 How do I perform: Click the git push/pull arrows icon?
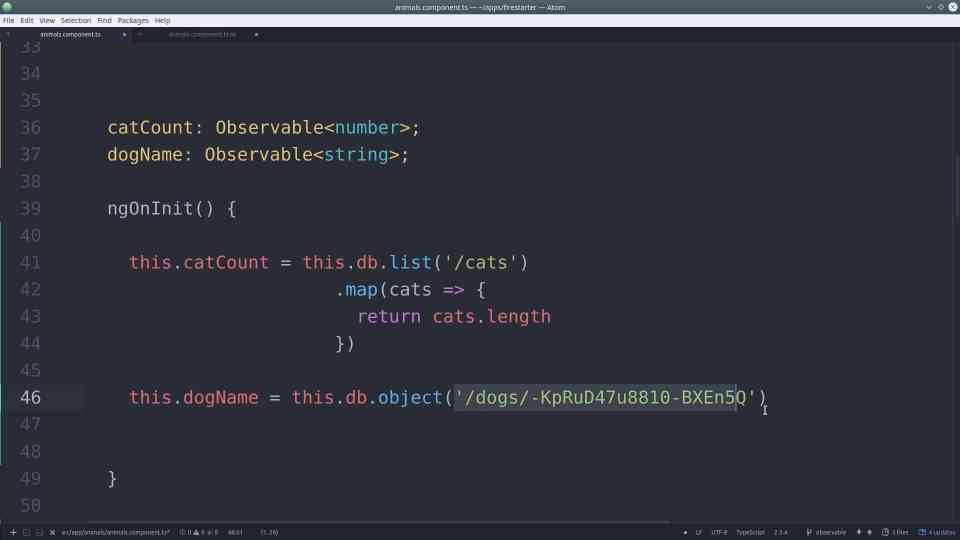[x=864, y=532]
